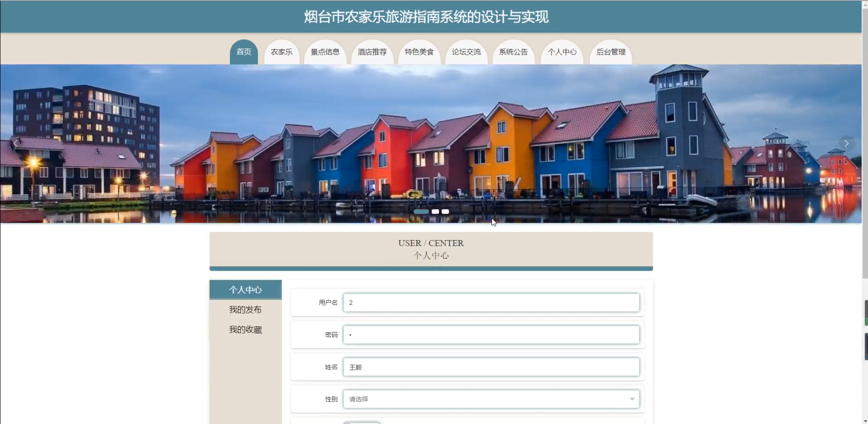868x424 pixels.
Task: Open the 性别 dropdown arrow
Action: coord(632,399)
